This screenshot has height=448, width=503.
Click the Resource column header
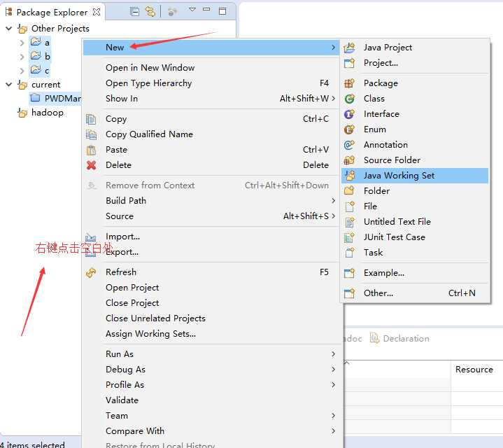pyautogui.click(x=476, y=370)
